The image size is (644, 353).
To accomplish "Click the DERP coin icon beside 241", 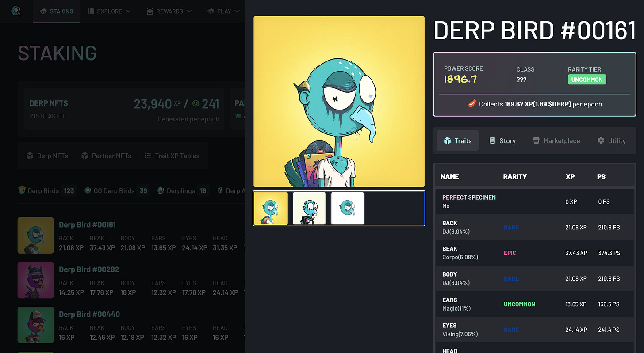I will [196, 104].
